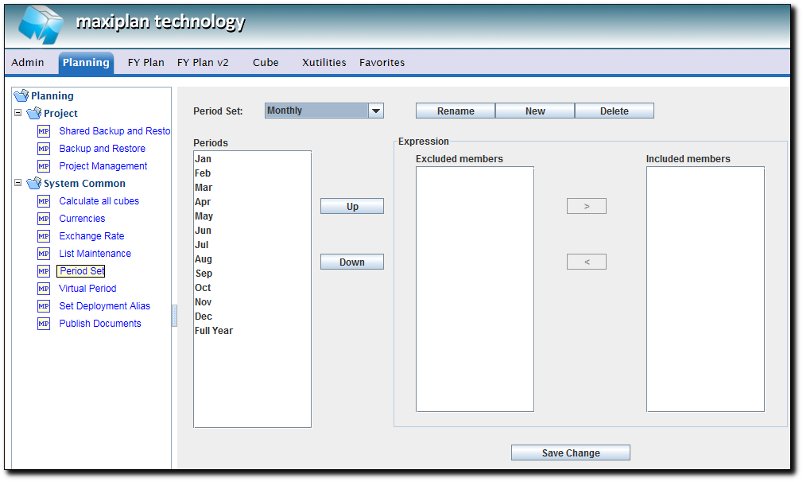Click the Save Change button
The image size is (803, 482).
point(570,453)
